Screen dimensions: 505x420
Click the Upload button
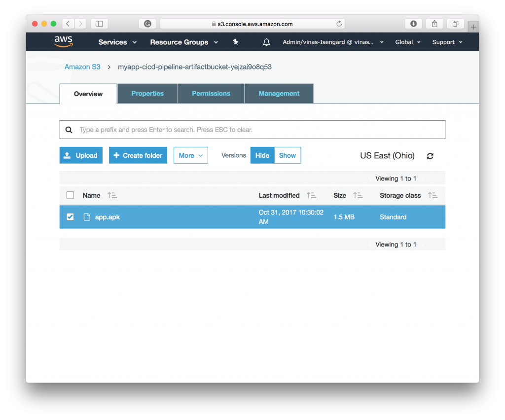81,155
